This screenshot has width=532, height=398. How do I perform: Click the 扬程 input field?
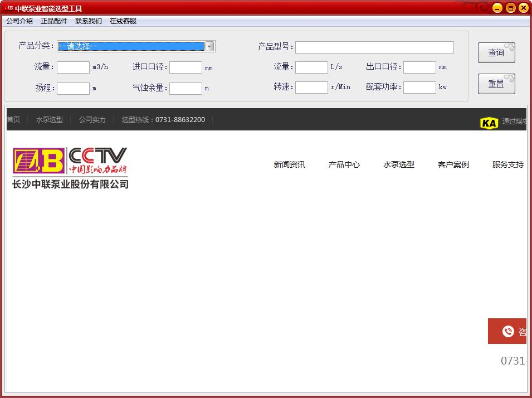coord(73,88)
